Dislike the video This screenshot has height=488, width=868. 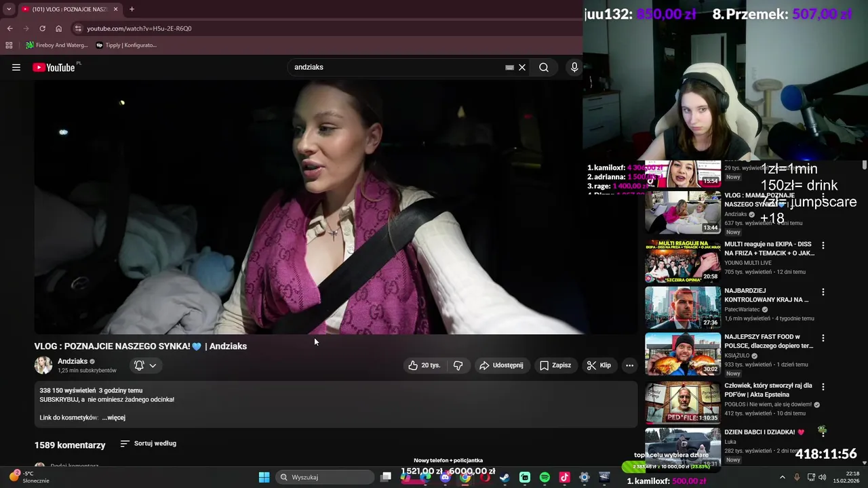pyautogui.click(x=458, y=365)
